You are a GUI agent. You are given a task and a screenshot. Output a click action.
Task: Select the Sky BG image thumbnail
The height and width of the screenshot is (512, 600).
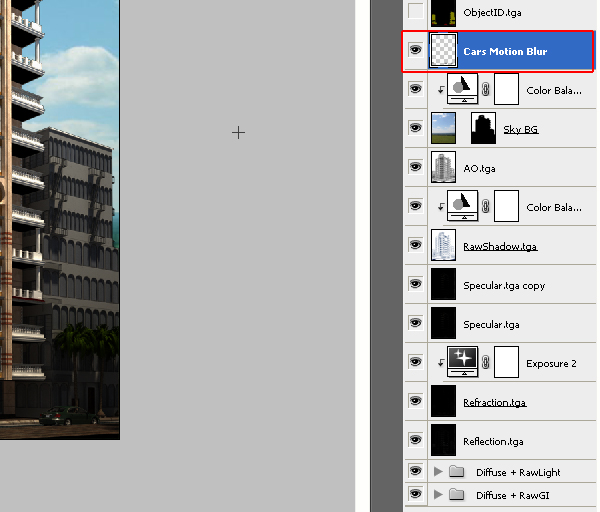click(443, 128)
